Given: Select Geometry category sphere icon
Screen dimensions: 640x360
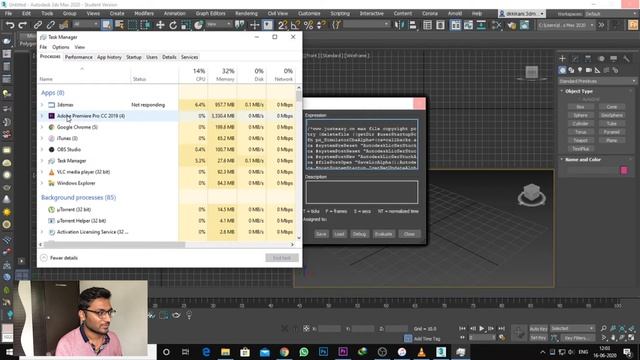Looking at the screenshot, I should click(562, 70).
